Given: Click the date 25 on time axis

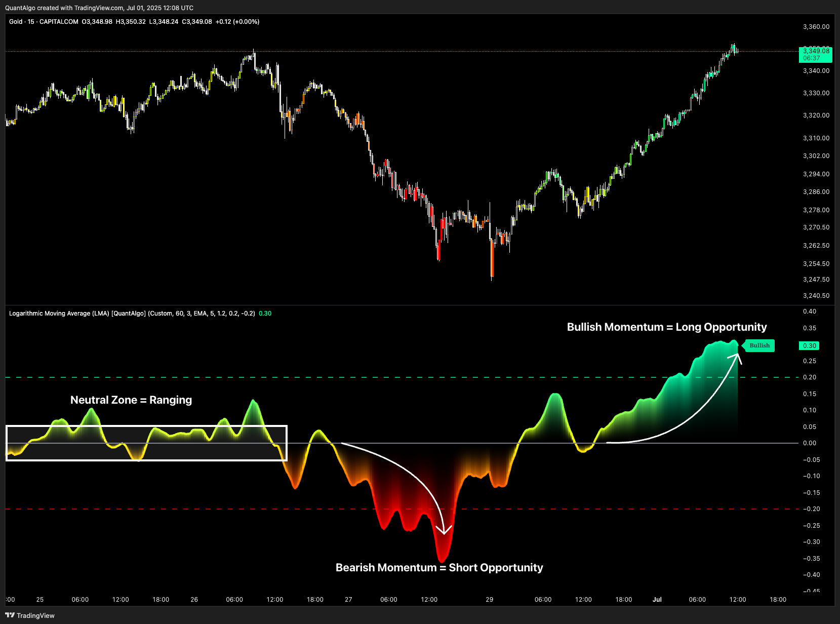Looking at the screenshot, I should click(40, 600).
